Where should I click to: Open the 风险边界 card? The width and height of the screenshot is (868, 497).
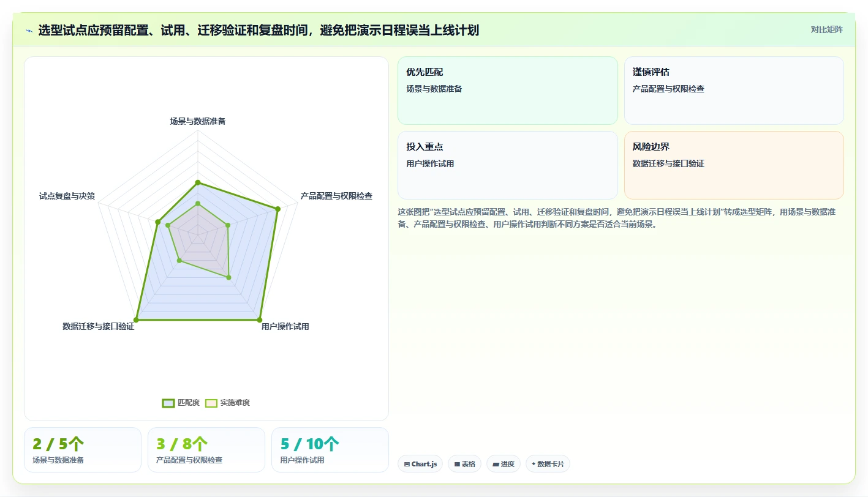click(734, 165)
